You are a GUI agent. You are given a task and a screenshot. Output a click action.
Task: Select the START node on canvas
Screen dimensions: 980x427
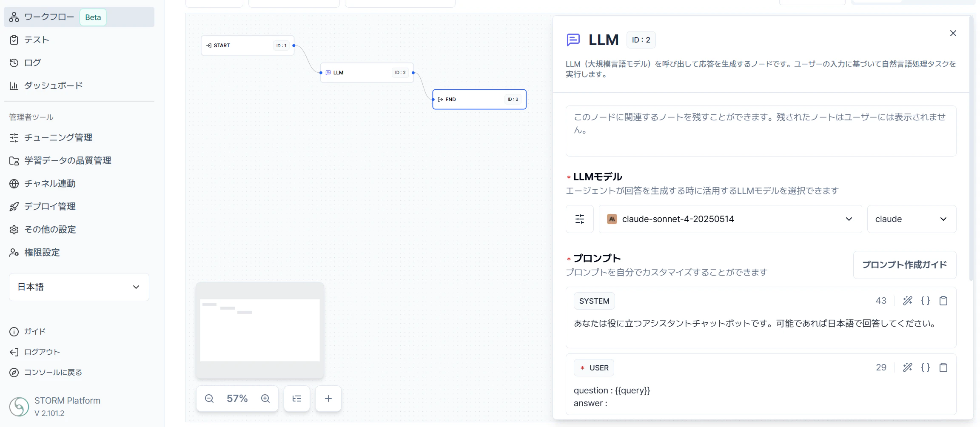(x=248, y=46)
